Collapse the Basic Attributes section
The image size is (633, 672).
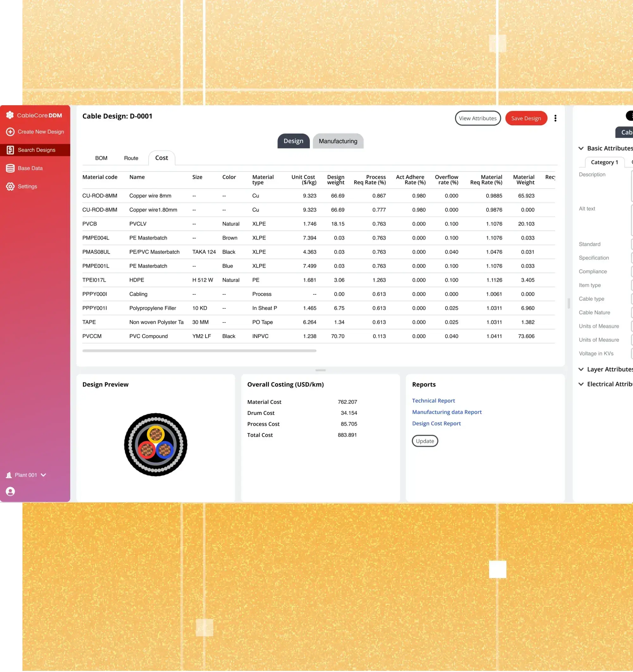(x=581, y=148)
